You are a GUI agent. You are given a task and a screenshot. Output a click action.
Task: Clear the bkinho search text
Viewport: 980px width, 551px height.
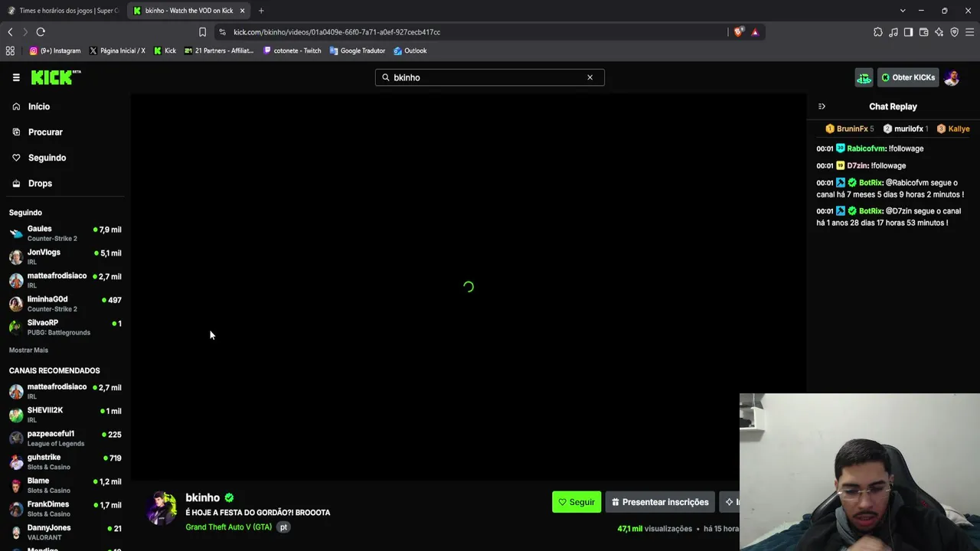tap(590, 77)
